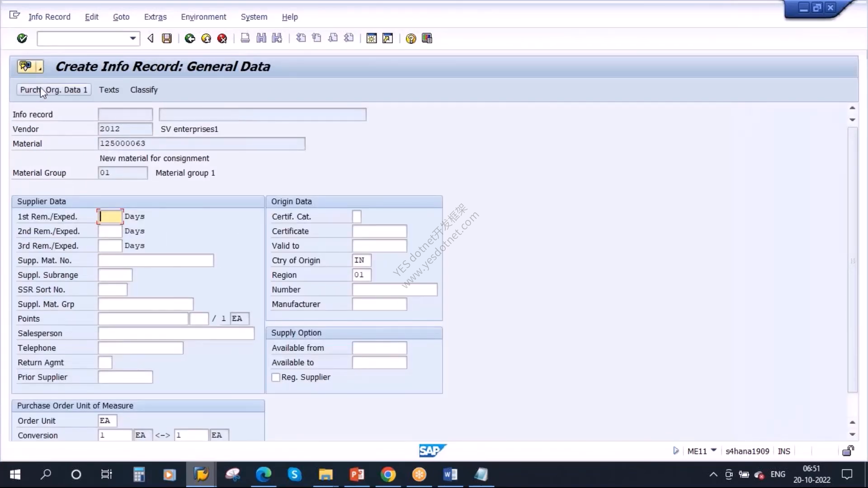Click the Supp. Mat. No. field

click(156, 260)
